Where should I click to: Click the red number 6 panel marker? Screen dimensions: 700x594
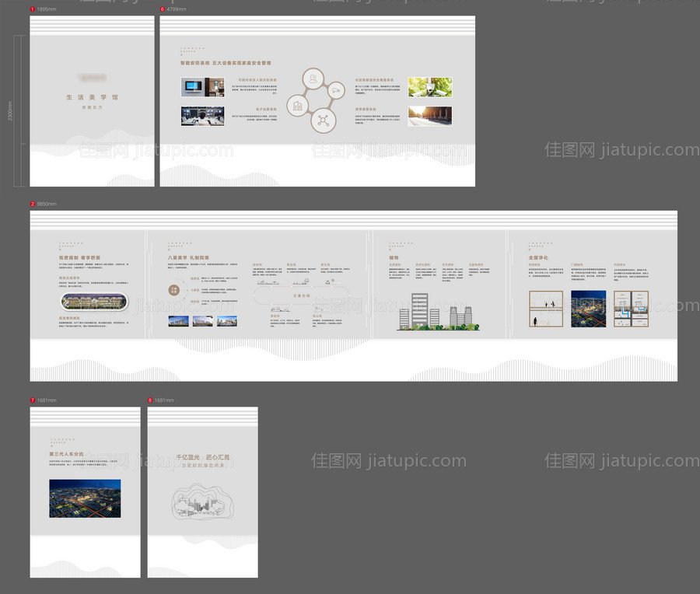[x=163, y=9]
